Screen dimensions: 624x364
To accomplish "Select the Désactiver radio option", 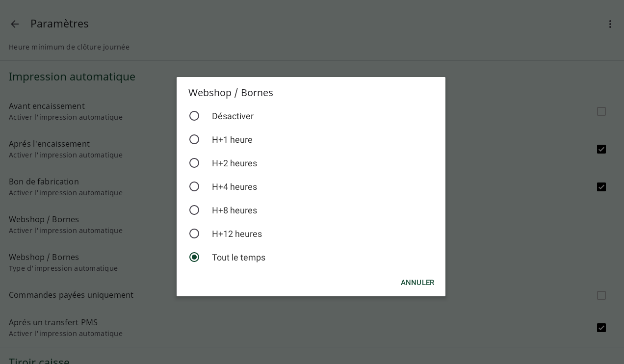I will (x=311, y=116).
